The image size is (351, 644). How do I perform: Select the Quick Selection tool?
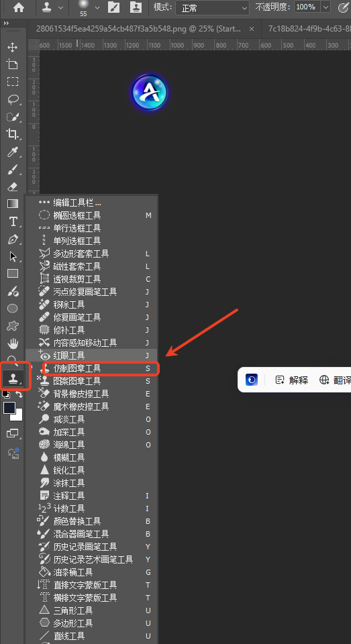(x=13, y=117)
